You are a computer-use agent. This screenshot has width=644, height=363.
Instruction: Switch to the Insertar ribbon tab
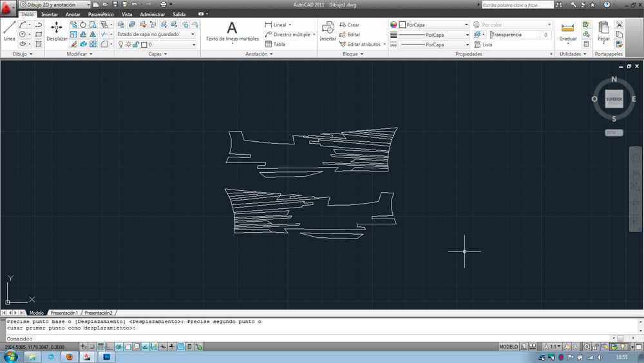[x=50, y=14]
